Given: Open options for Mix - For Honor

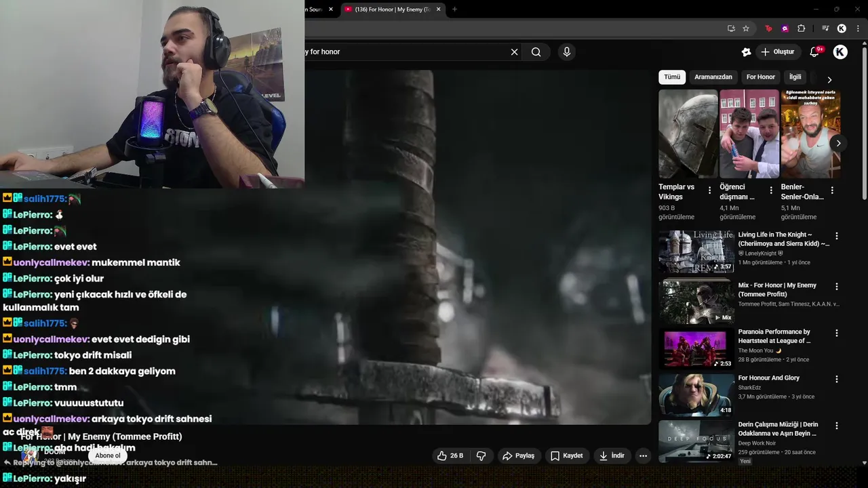Looking at the screenshot, I should click(x=836, y=286).
